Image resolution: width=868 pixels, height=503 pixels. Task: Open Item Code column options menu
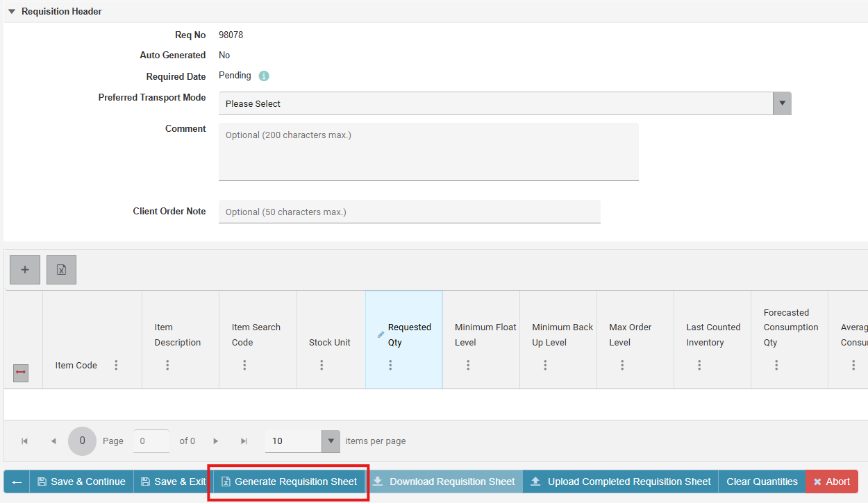pyautogui.click(x=116, y=365)
